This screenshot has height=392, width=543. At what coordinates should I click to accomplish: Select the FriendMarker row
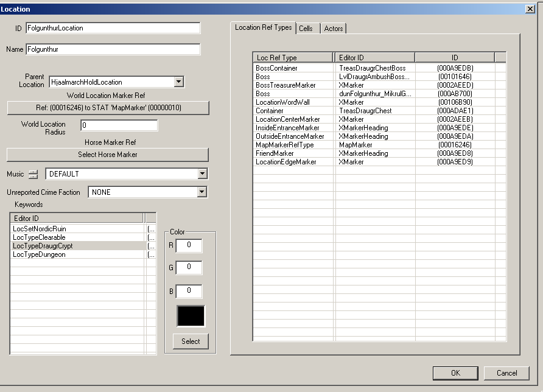coord(379,153)
